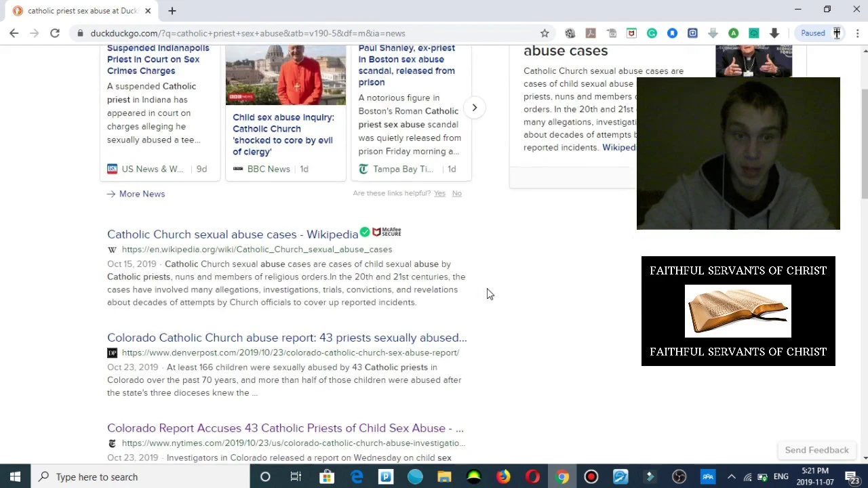Launch Opera from taskbar

(532, 476)
